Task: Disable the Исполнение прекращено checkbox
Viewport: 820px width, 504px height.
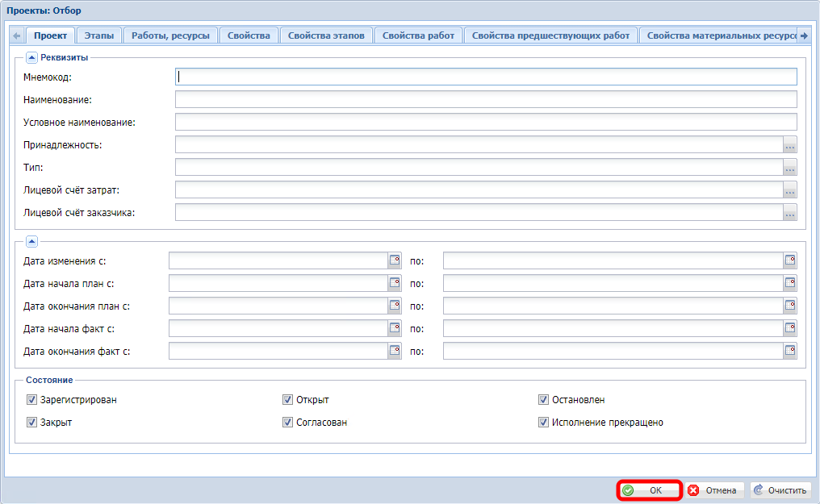Action: [543, 422]
